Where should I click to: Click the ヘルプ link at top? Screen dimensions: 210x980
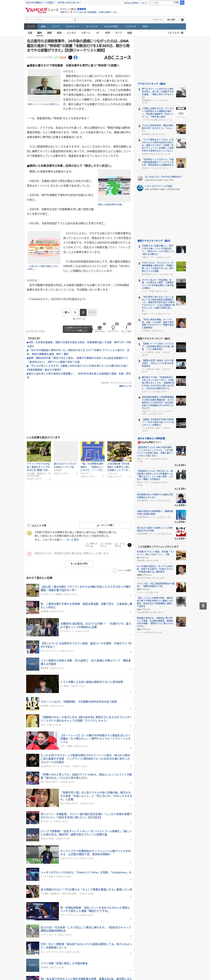(143, 3)
